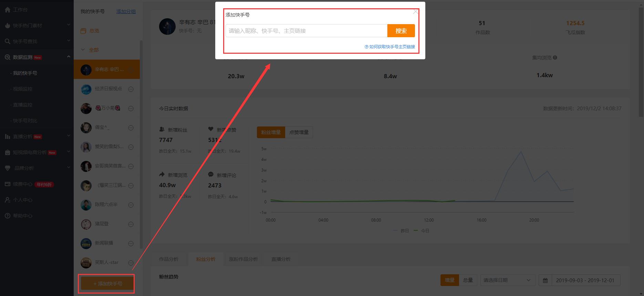Open the more options icon for 陈翔六点半

(x=131, y=205)
